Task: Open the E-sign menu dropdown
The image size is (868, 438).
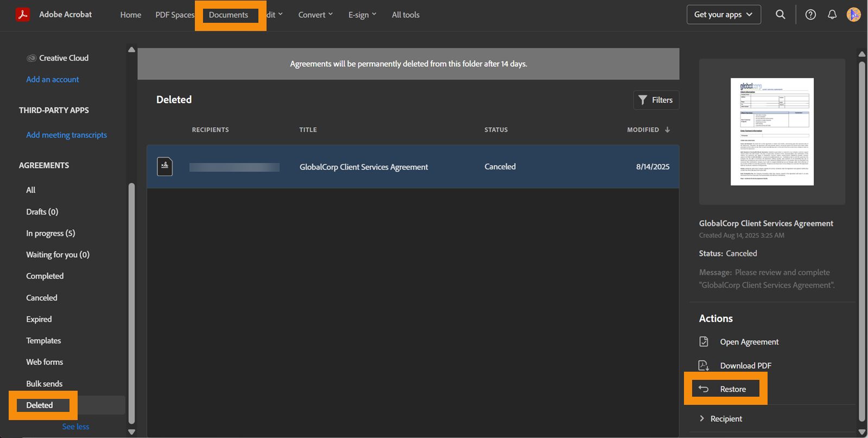Action: tap(362, 15)
